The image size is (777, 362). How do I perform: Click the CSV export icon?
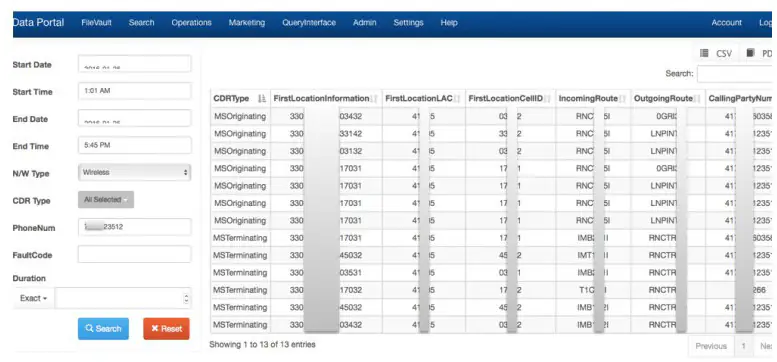click(x=704, y=53)
